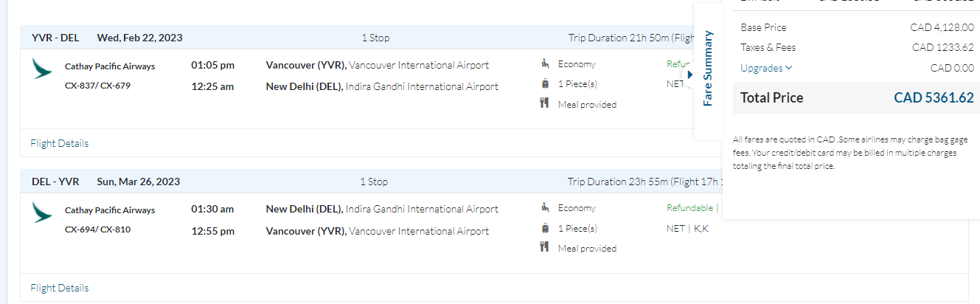
Task: Click the flight numbers CX-837/ CX-679
Action: click(97, 85)
